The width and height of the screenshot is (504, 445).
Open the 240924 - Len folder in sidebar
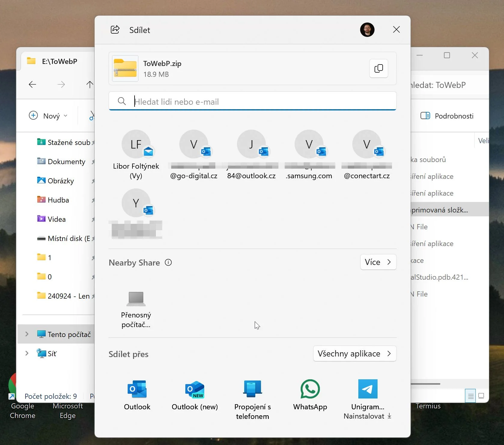[65, 296]
